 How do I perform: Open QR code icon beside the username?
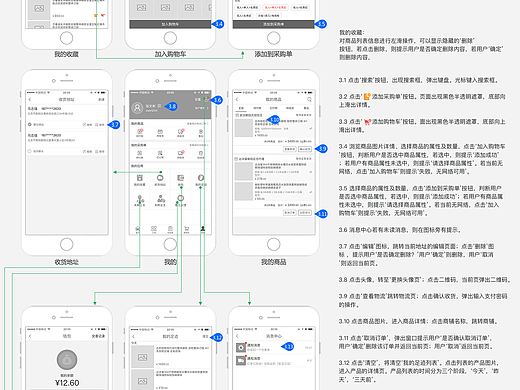pos(159,106)
